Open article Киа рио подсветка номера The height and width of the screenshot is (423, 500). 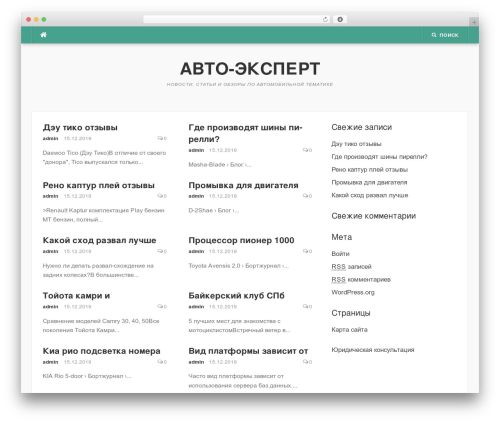(x=101, y=351)
